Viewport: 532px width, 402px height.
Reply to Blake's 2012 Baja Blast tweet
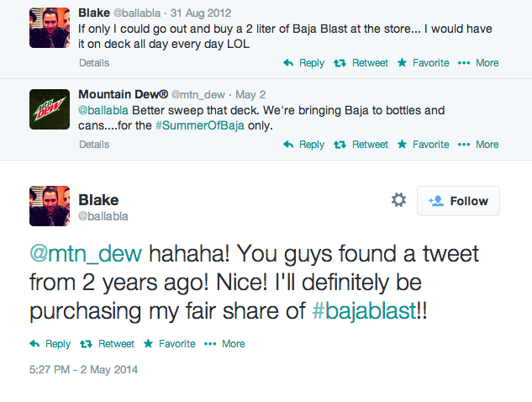click(303, 63)
